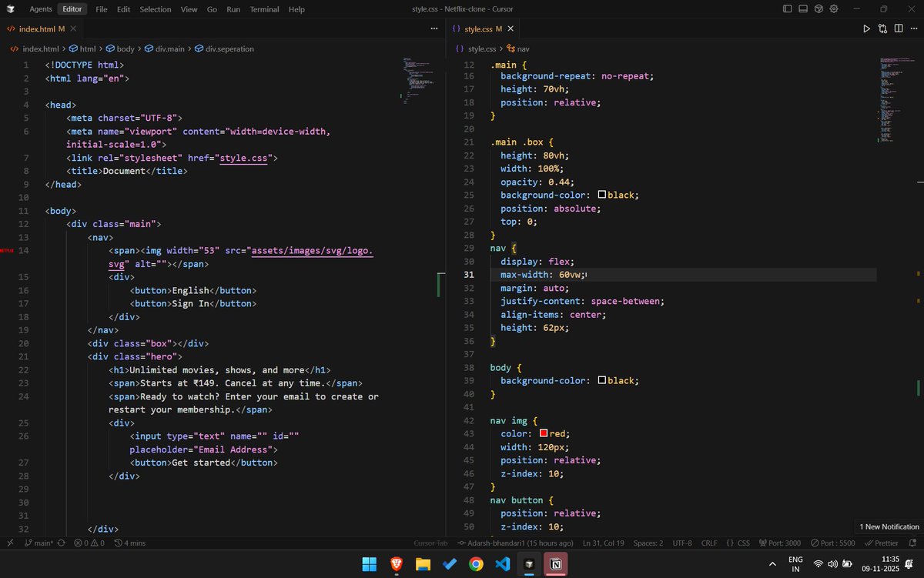This screenshot has width=924, height=578.
Task: Change indentation via Spaces: 2
Action: pyautogui.click(x=648, y=543)
